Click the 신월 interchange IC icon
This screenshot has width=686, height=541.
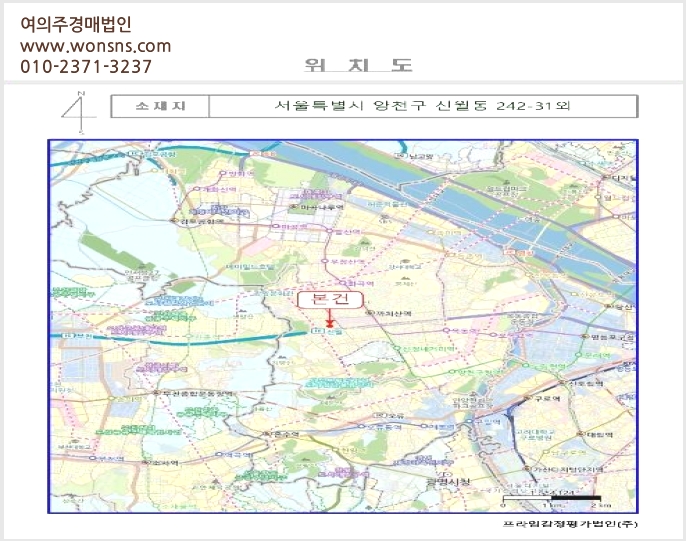(318, 331)
